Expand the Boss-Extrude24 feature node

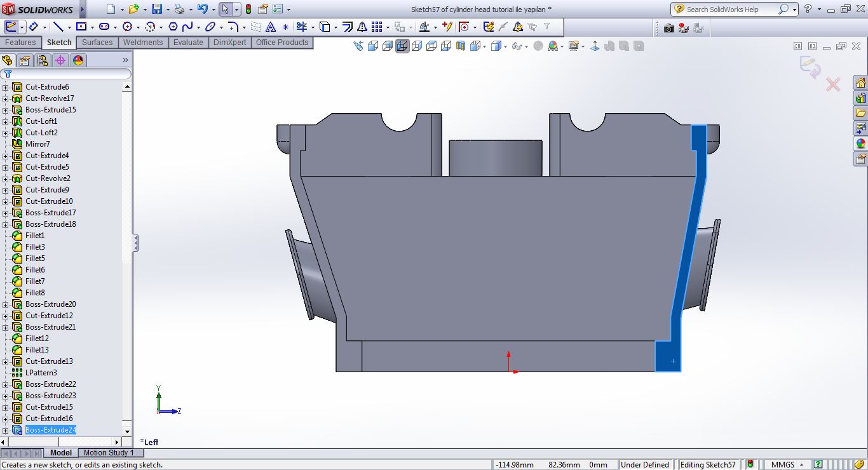pos(5,431)
